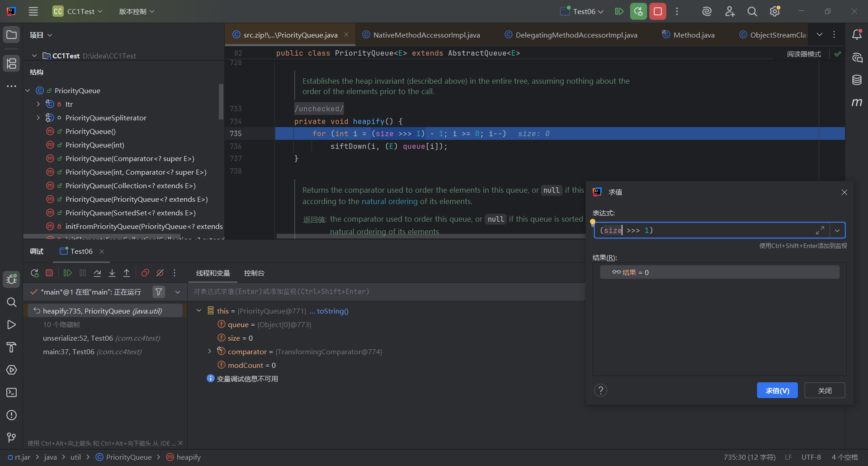Viewport: 868px width, 466px height.
Task: Close the PriorityQueue.java editor tab
Action: point(346,34)
